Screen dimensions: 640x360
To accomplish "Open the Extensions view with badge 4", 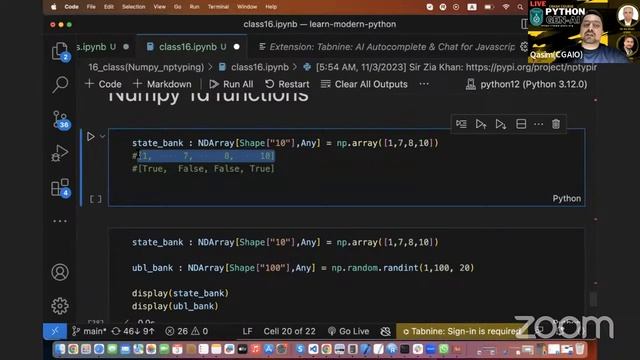I will [x=60, y=188].
